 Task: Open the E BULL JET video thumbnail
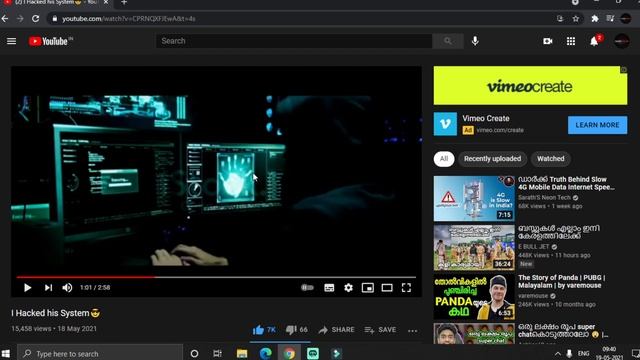(x=474, y=247)
